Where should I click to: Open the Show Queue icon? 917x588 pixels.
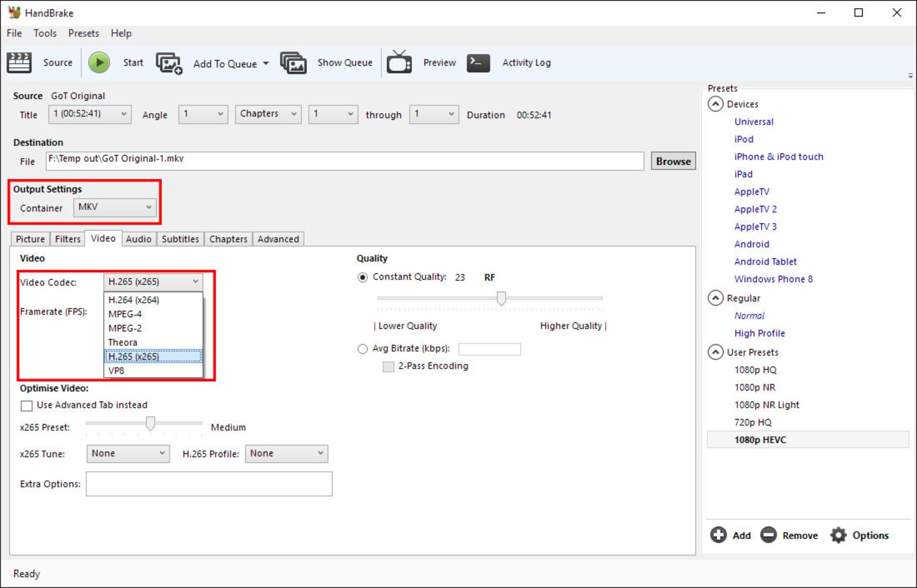pos(293,63)
